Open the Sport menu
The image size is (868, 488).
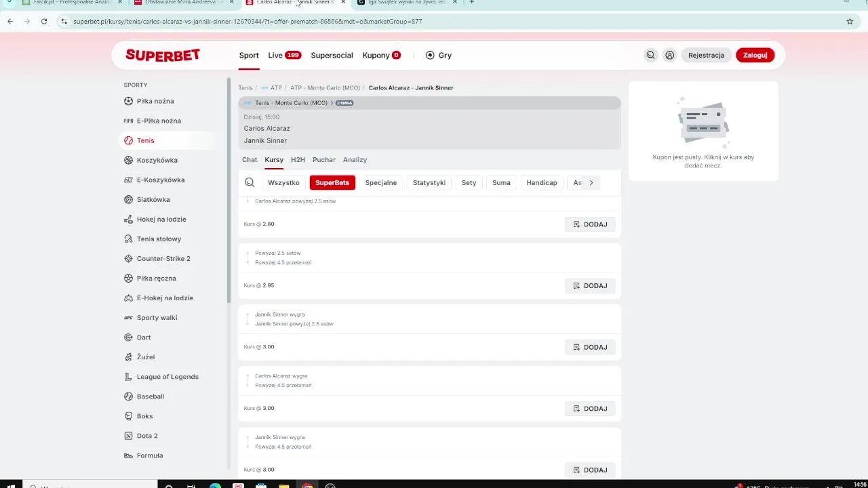249,56
